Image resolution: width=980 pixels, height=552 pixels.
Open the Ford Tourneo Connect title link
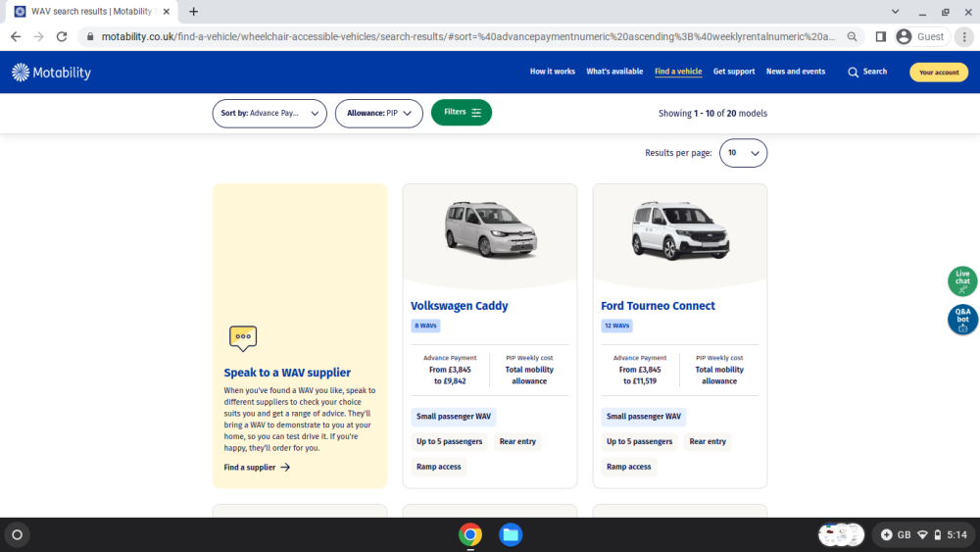658,306
